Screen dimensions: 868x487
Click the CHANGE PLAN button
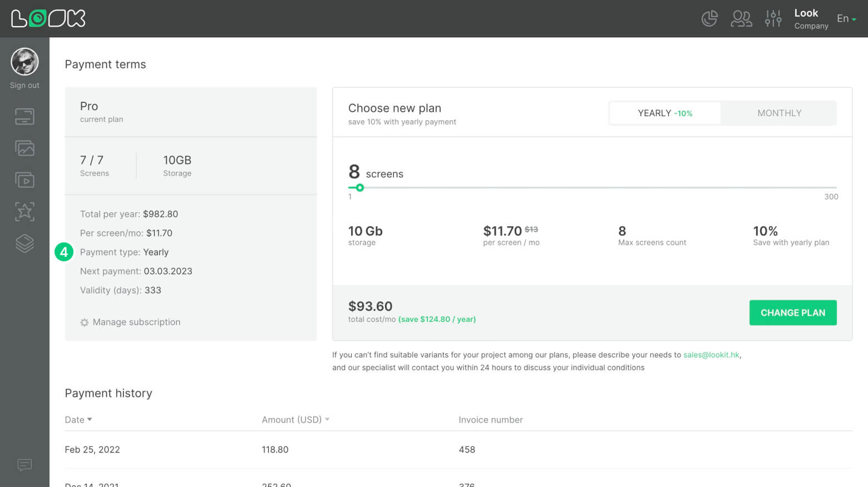pos(793,312)
